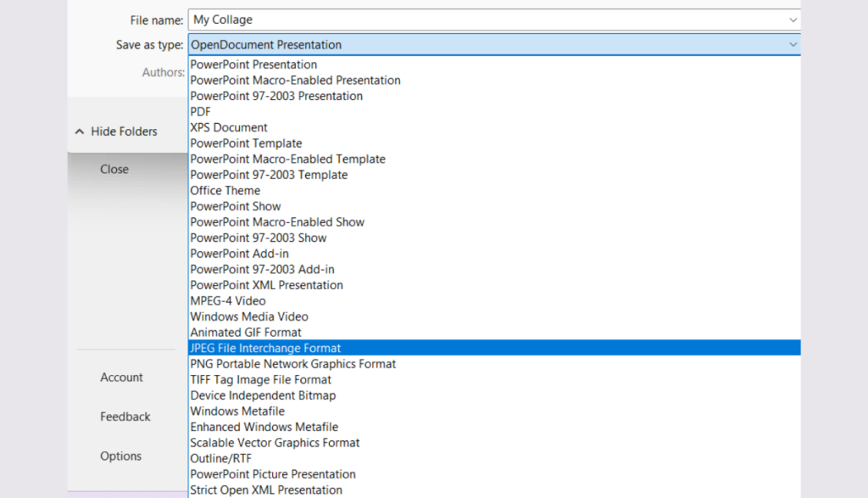
Task: Select Animated GIF Format
Action: click(x=494, y=333)
